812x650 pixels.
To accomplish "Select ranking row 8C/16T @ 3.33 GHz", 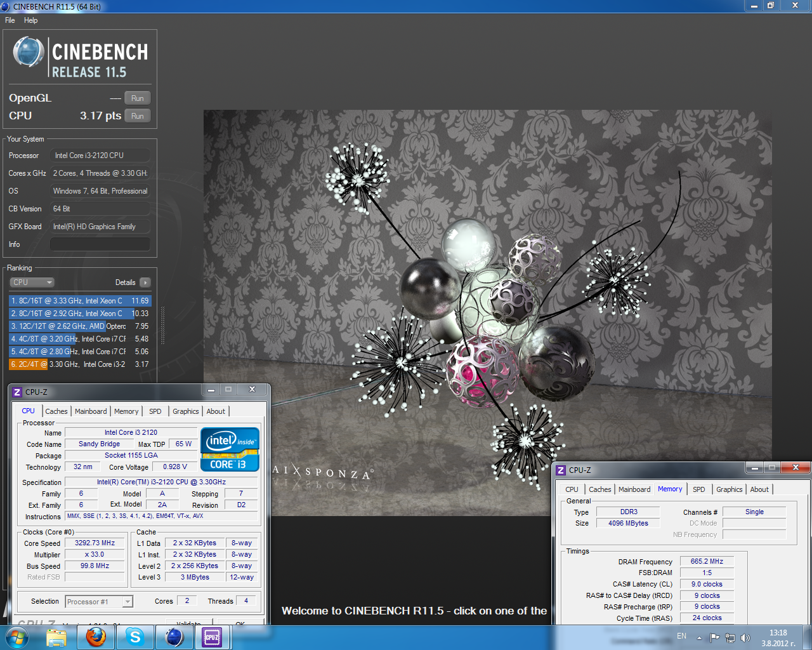I will [x=80, y=301].
